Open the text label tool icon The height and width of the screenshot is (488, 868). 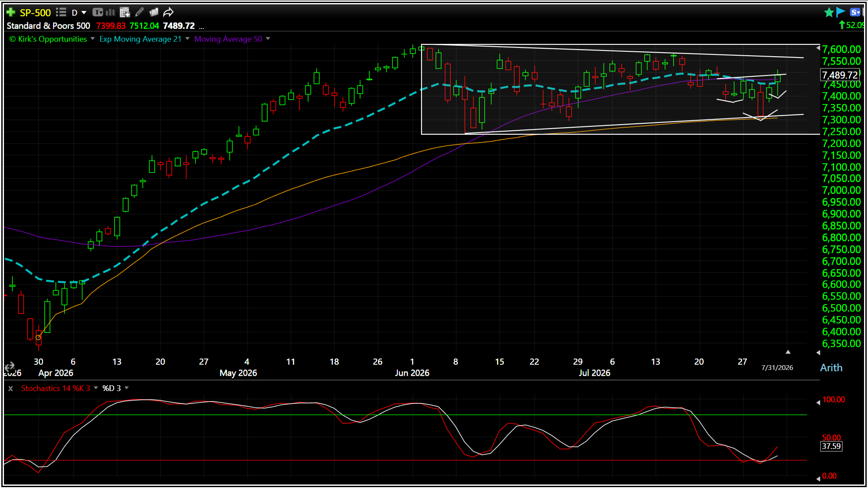click(x=97, y=12)
